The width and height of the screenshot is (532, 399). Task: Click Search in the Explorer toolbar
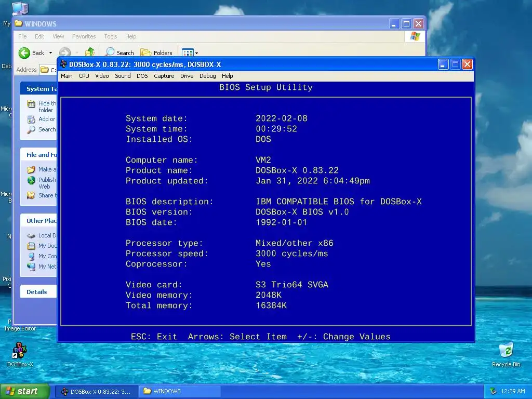click(119, 52)
